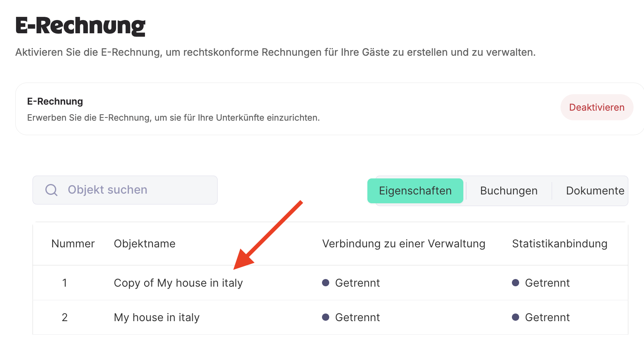Select row number 2 cell
644x348 pixels.
(65, 318)
